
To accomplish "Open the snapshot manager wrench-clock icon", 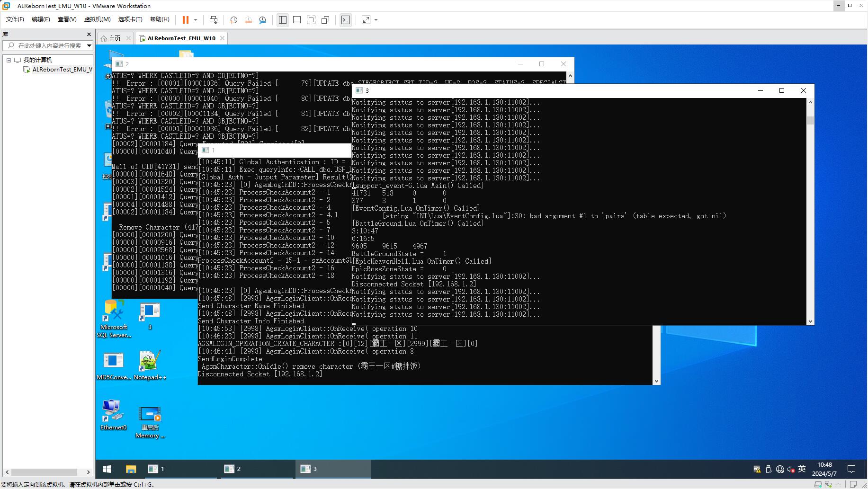I will [262, 20].
